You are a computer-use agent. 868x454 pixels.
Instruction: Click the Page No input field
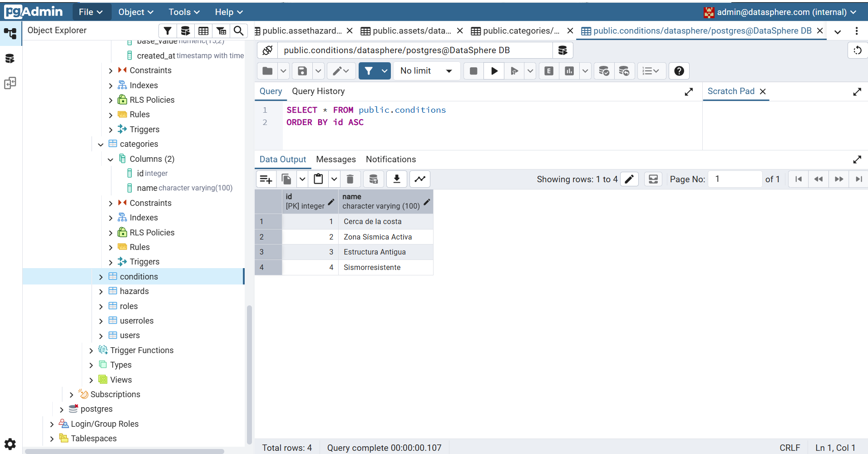[x=735, y=179]
